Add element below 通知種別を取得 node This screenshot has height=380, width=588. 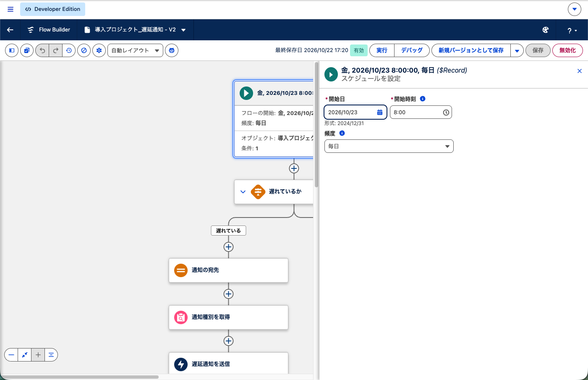[x=228, y=341]
